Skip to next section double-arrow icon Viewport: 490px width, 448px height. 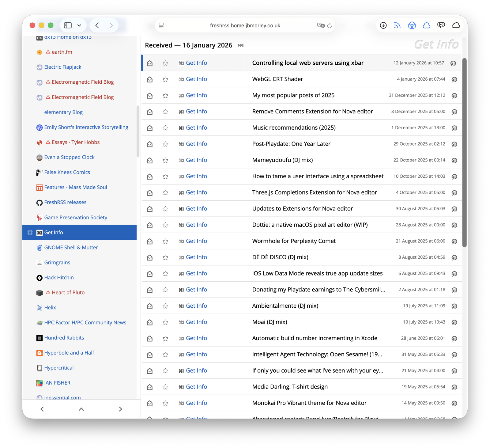click(x=241, y=45)
